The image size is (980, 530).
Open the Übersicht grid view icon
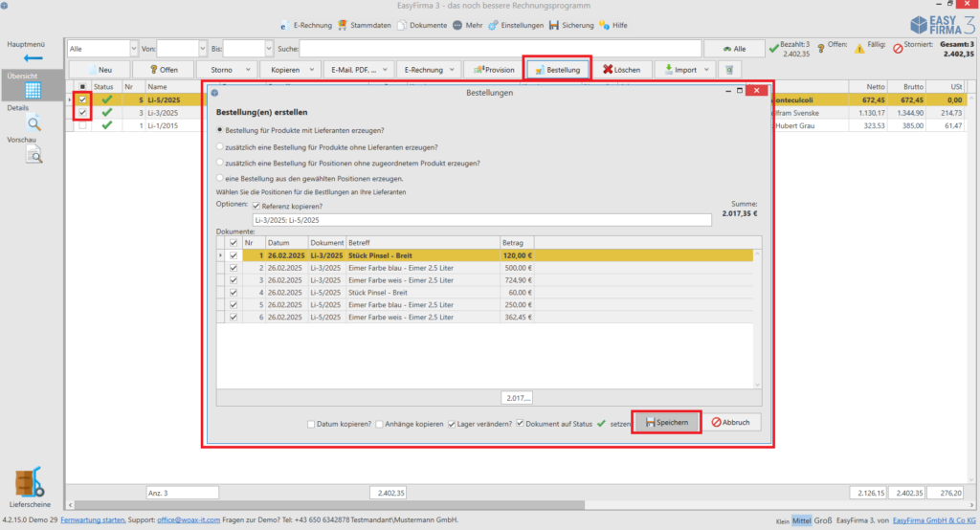tap(33, 91)
